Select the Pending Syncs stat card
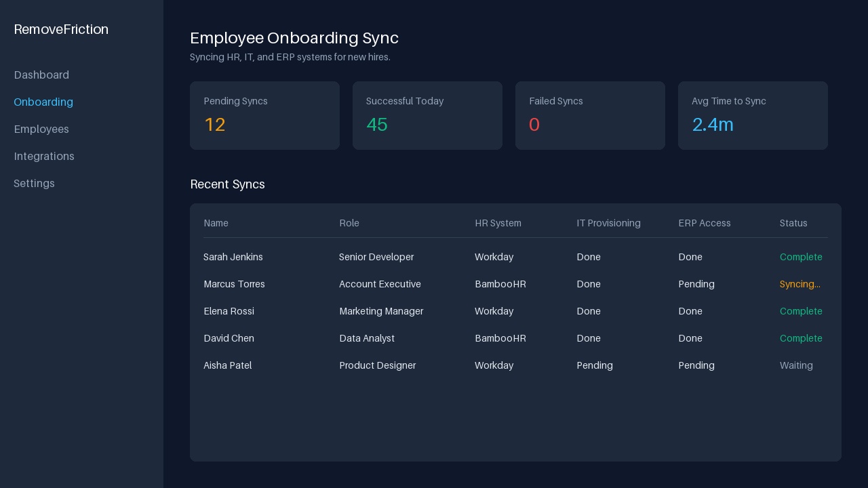868x488 pixels. pyautogui.click(x=264, y=115)
